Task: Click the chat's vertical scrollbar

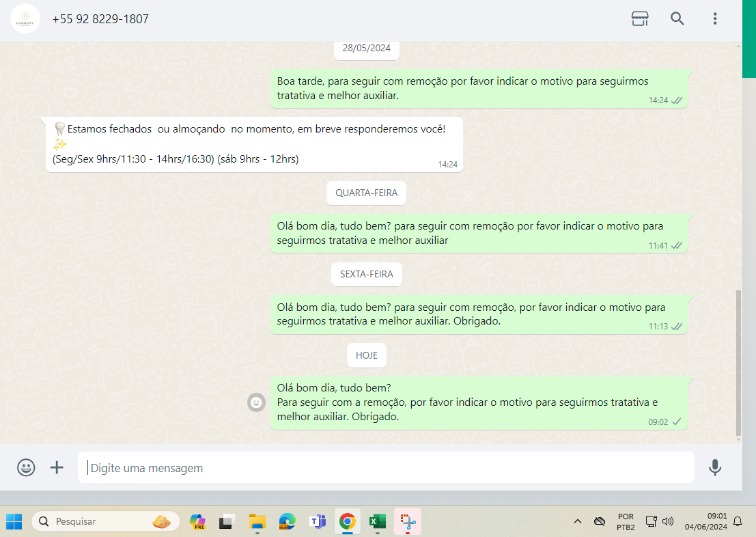Action: click(738, 362)
